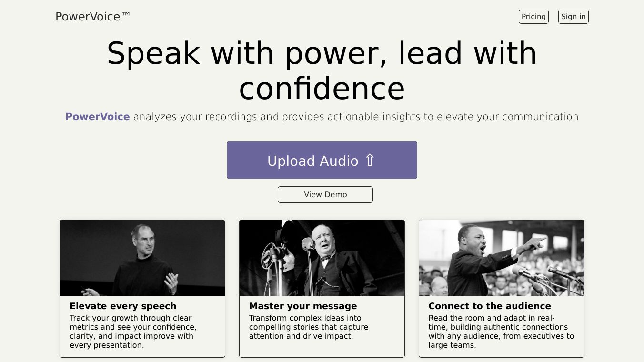Open the "Elevate every speech" card title

pos(123,306)
